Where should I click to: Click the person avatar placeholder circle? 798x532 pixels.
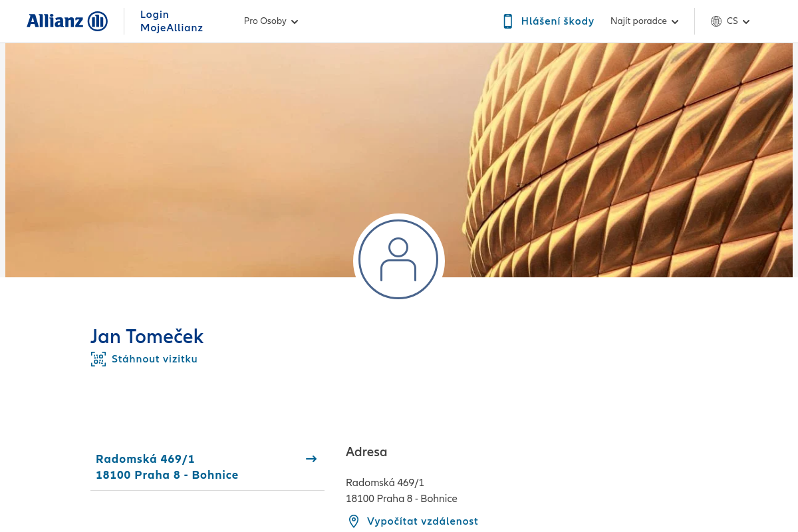pyautogui.click(x=399, y=261)
